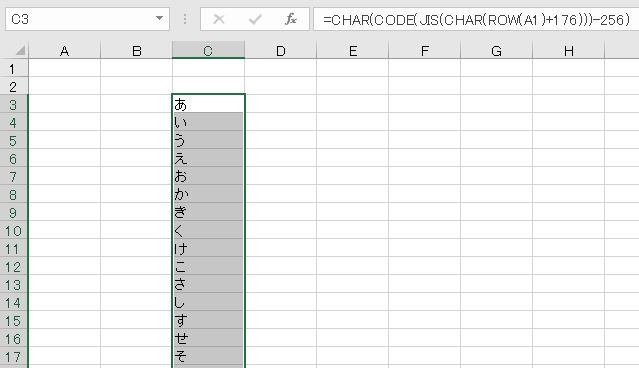Select row 11 header

14,248
